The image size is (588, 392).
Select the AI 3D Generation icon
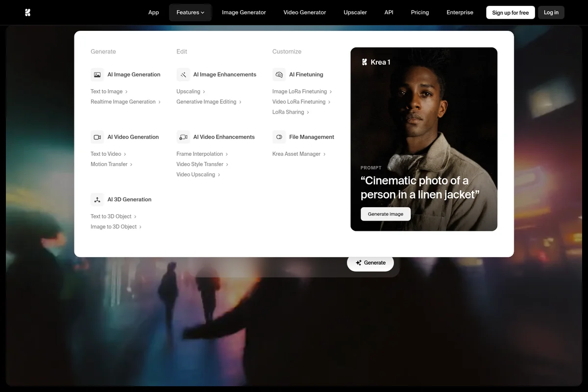point(97,199)
